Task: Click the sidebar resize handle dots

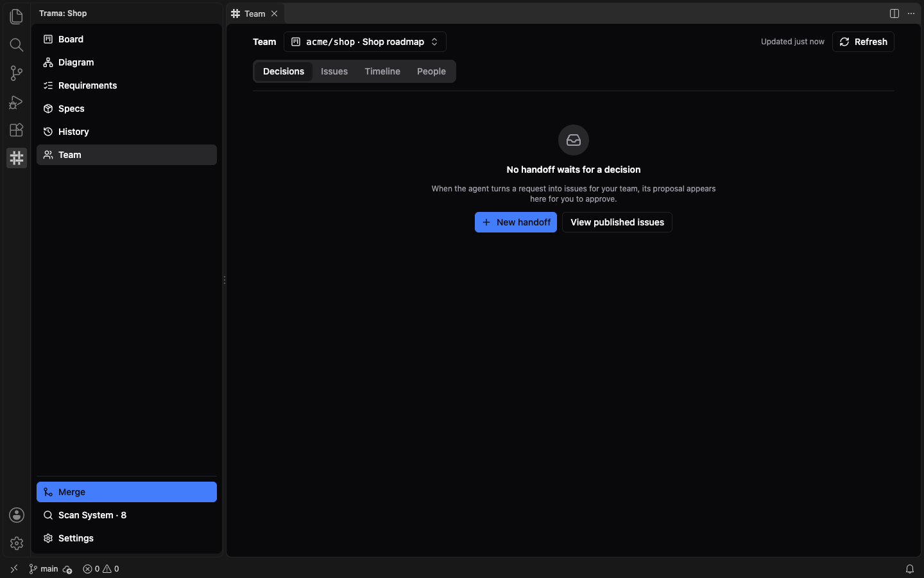Action: click(225, 280)
